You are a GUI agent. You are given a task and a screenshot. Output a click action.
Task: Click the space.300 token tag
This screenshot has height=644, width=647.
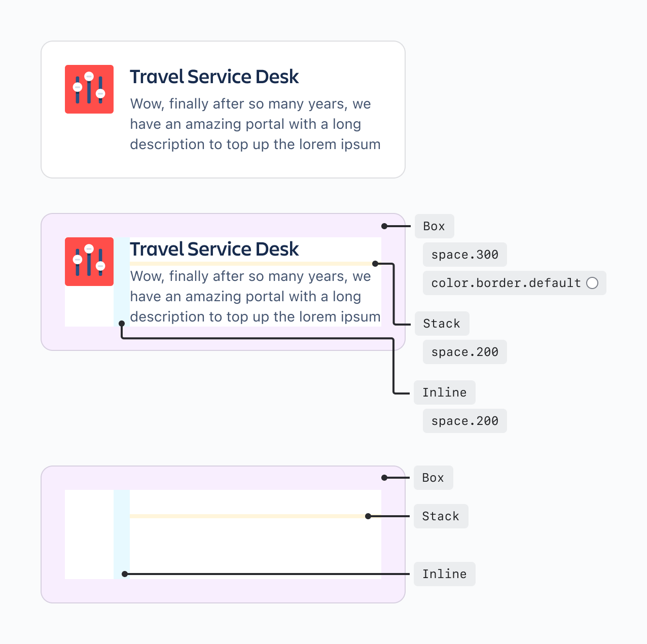point(464,255)
